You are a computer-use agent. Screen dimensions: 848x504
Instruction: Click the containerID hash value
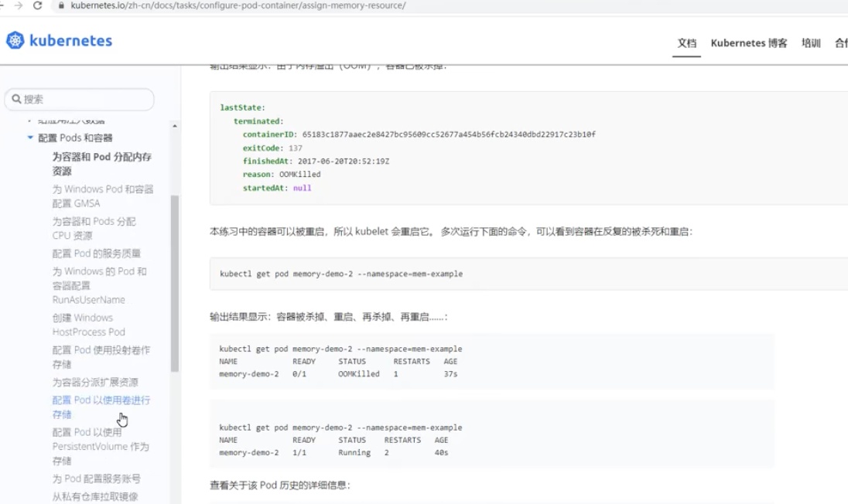(449, 135)
